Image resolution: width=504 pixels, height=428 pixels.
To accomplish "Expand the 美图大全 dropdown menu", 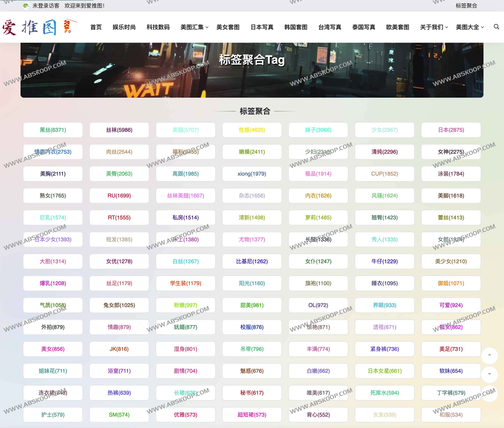I will click(x=470, y=27).
